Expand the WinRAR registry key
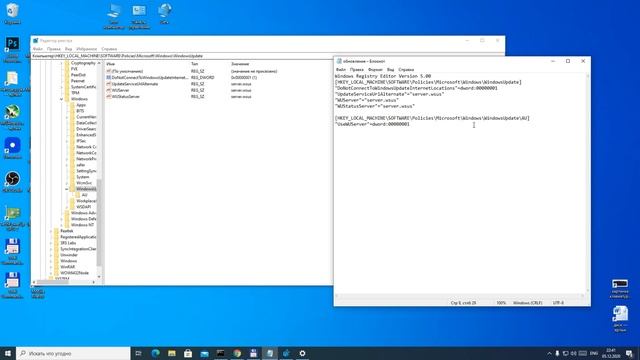Screen dimensions: 640x360 (51, 267)
